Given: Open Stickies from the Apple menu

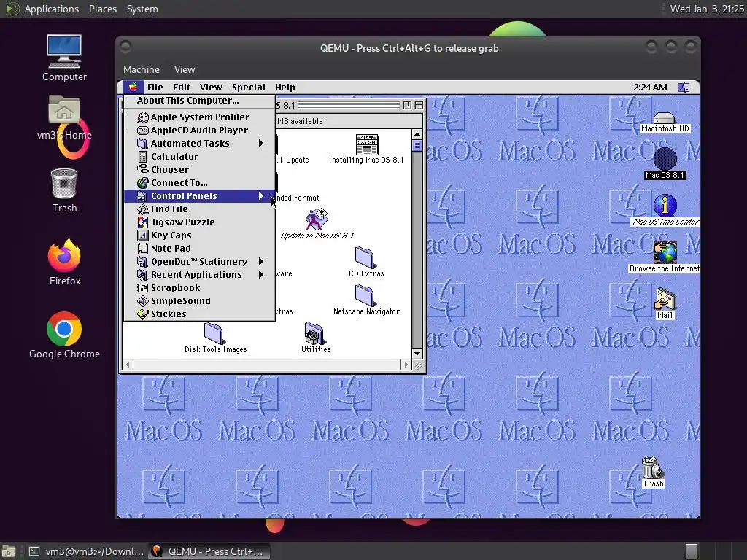Looking at the screenshot, I should pyautogui.click(x=200, y=314).
